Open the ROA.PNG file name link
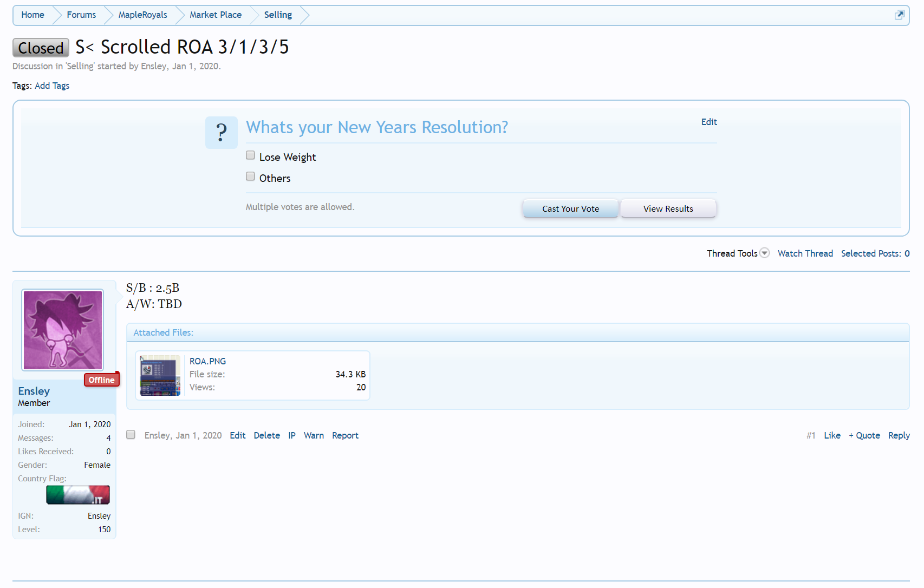The height and width of the screenshot is (588, 924). tap(207, 361)
